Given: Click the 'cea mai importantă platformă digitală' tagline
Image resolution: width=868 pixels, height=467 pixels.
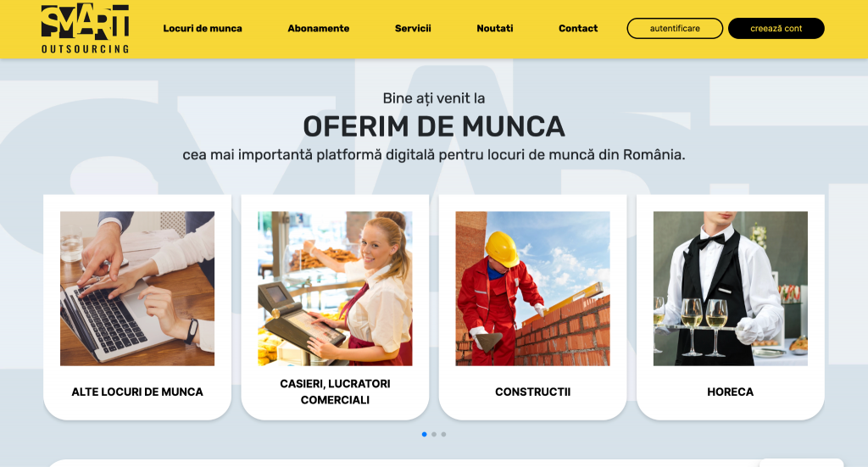Looking at the screenshot, I should pos(434,154).
